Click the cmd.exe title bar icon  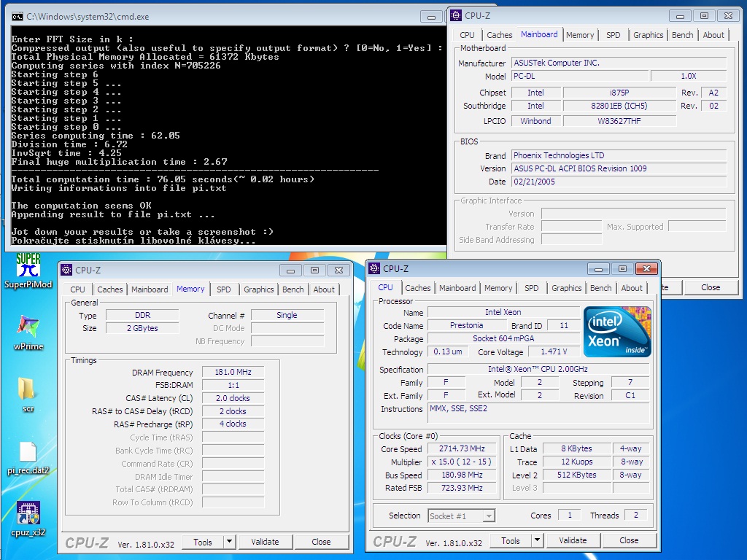18,17
